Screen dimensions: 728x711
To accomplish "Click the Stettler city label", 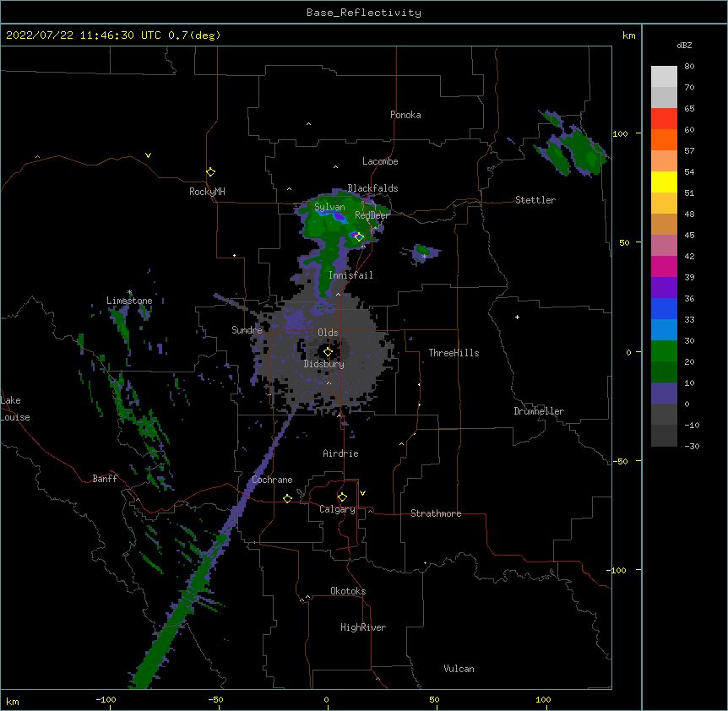I will (x=535, y=200).
